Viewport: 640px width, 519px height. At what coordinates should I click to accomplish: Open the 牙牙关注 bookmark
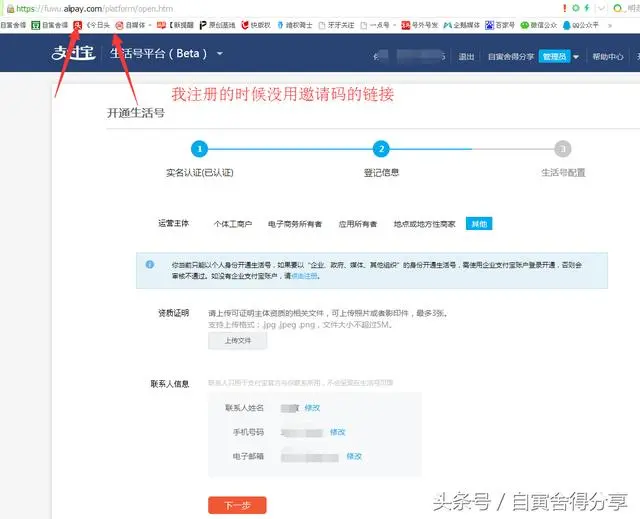336,25
